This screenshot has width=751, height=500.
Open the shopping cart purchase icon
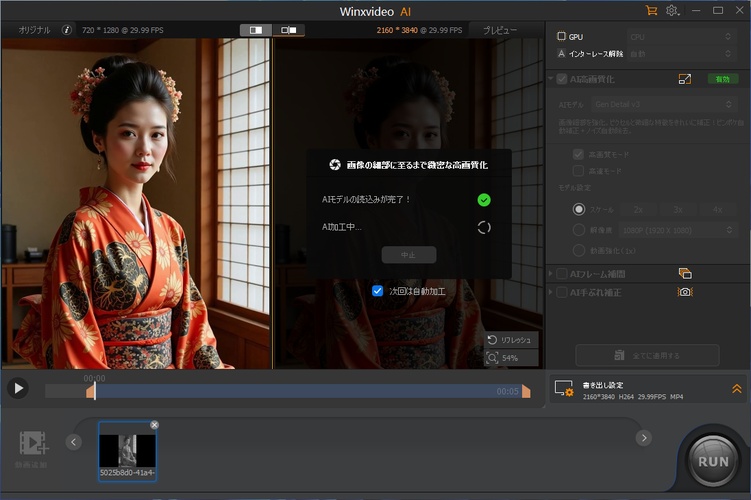point(651,11)
